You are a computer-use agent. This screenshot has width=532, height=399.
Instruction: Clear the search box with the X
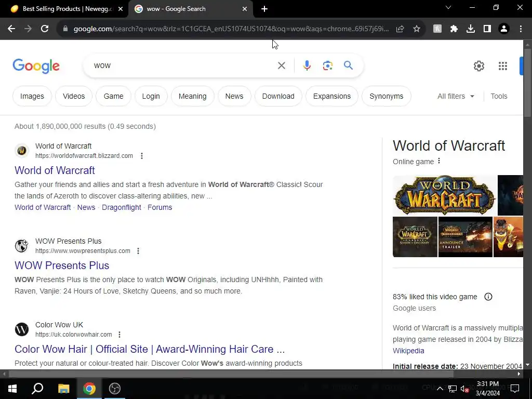point(281,65)
